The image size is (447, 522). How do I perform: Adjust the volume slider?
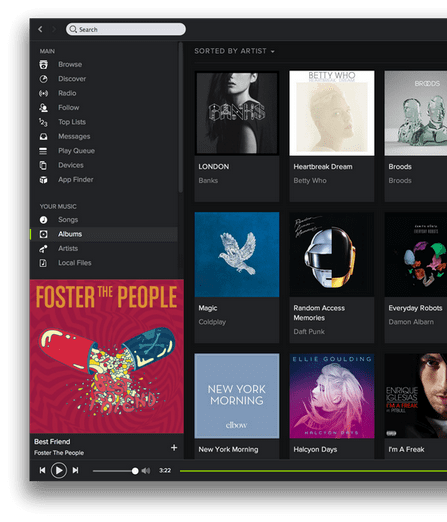[115, 471]
